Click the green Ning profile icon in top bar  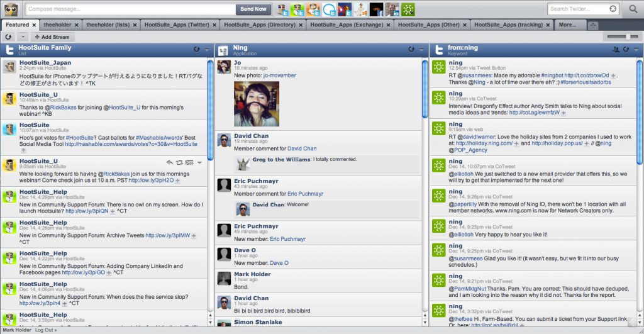pos(409,9)
